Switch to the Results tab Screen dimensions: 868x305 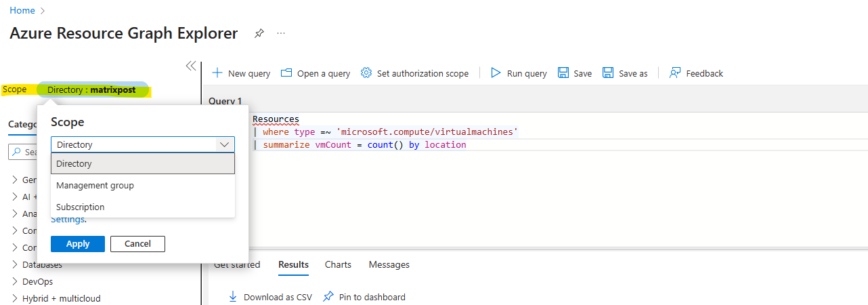tap(293, 264)
